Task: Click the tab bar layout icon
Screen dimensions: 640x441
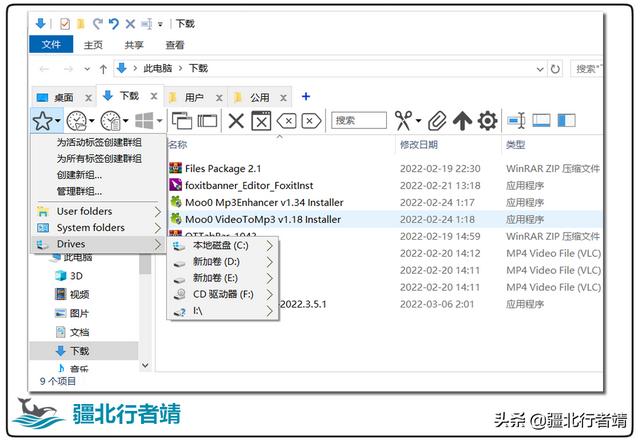Action: pos(207,121)
